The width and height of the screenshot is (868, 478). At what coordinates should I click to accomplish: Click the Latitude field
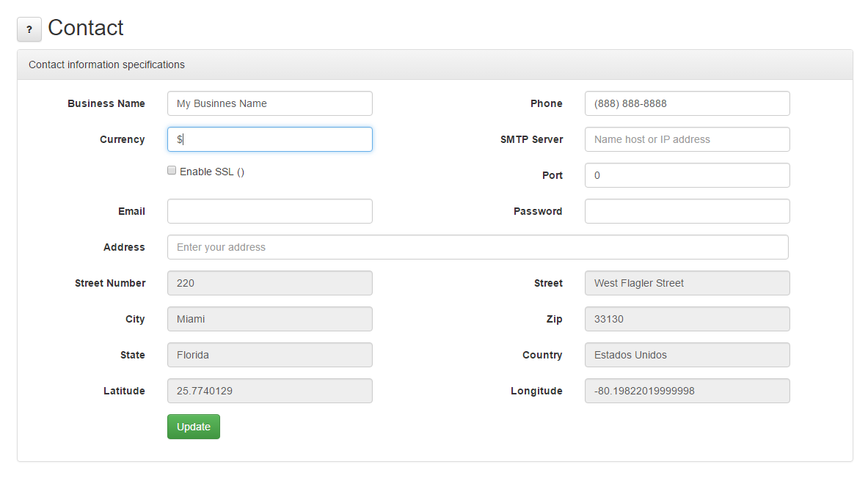click(x=269, y=391)
